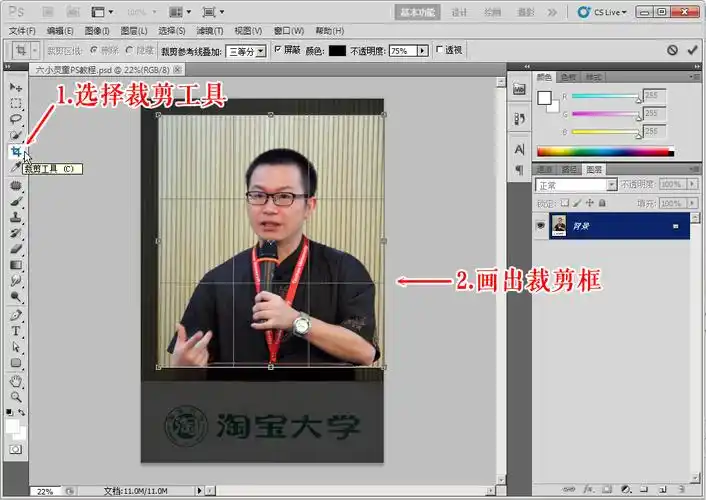The height and width of the screenshot is (500, 706).
Task: Toggle Quick Mask mode
Action: (16, 449)
